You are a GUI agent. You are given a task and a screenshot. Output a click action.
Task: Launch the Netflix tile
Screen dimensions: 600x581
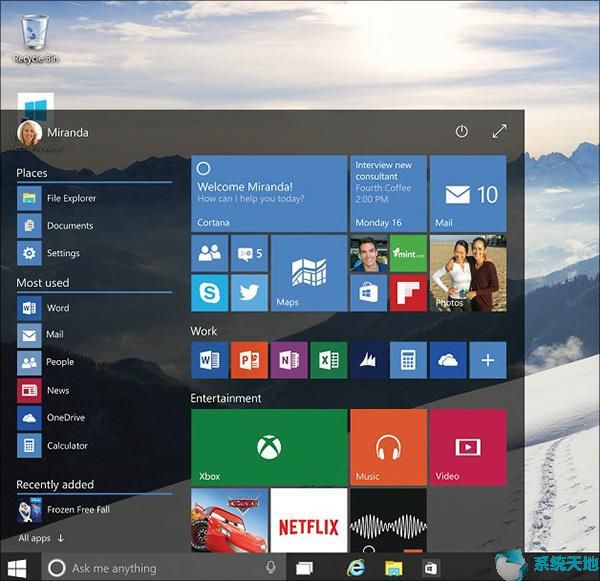click(x=309, y=520)
